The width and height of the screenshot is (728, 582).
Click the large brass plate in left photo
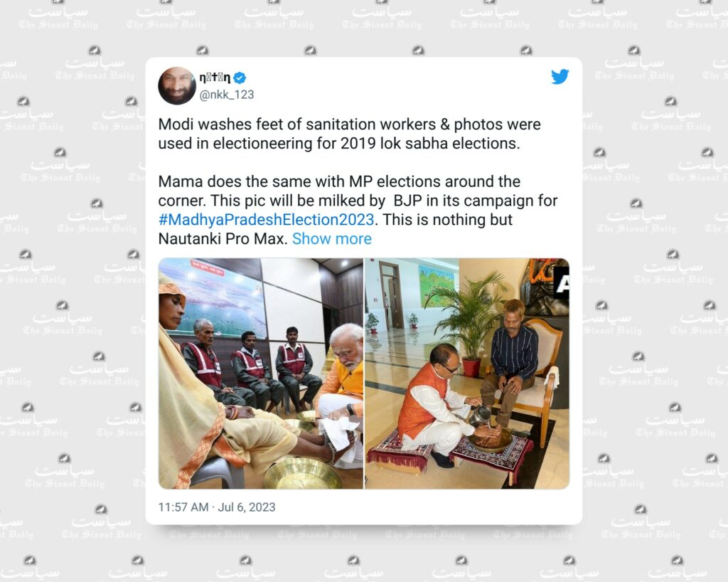point(302,473)
